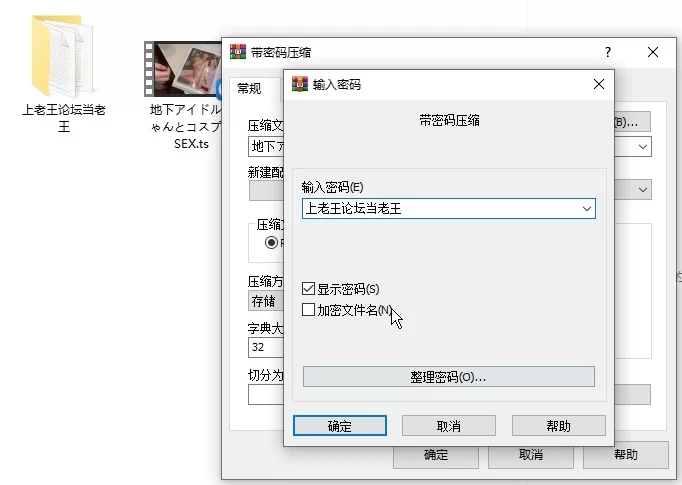Select the radio button under 压缩文件格式
Screen dimensions: 682x485
270,242
